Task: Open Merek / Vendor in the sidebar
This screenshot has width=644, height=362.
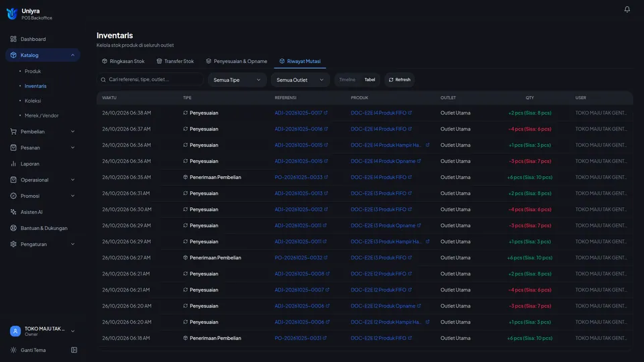Action: 42,115
